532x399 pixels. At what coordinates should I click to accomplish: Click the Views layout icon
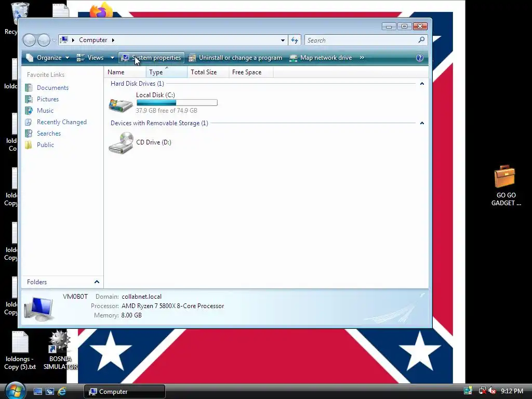point(81,58)
